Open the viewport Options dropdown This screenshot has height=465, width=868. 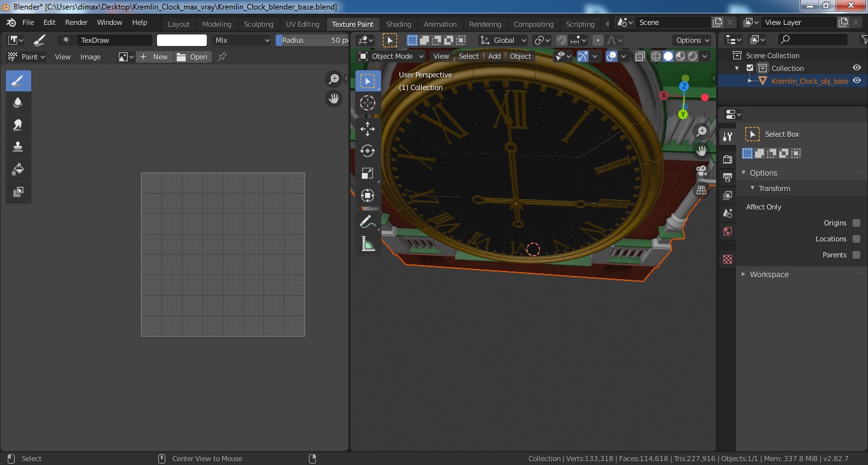click(692, 40)
